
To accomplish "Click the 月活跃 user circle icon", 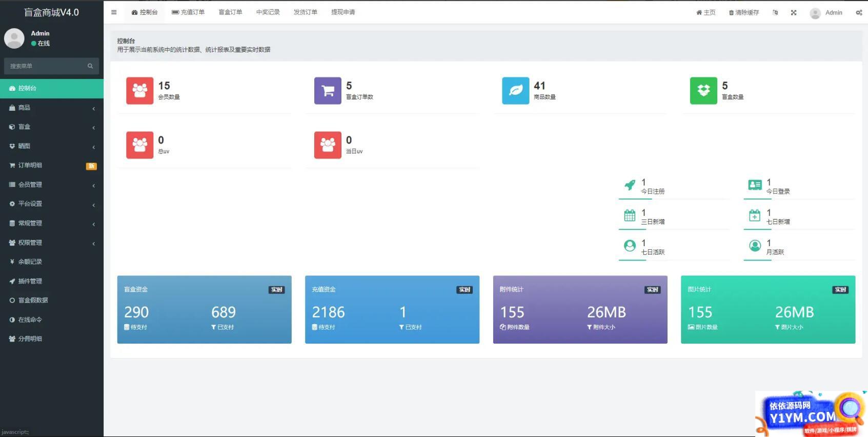I will (x=755, y=246).
